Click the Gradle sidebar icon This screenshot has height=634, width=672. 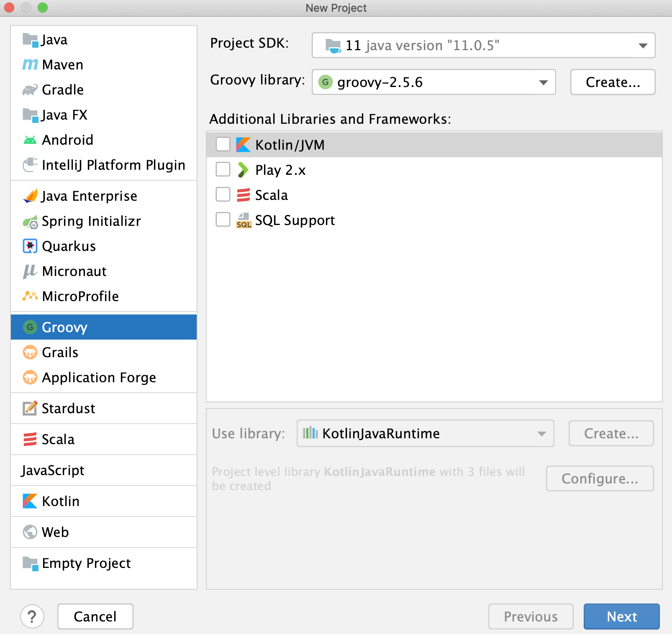(x=29, y=89)
